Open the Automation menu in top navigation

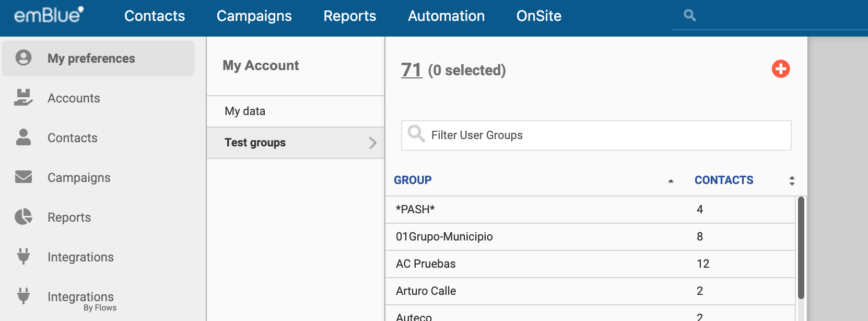(x=446, y=16)
